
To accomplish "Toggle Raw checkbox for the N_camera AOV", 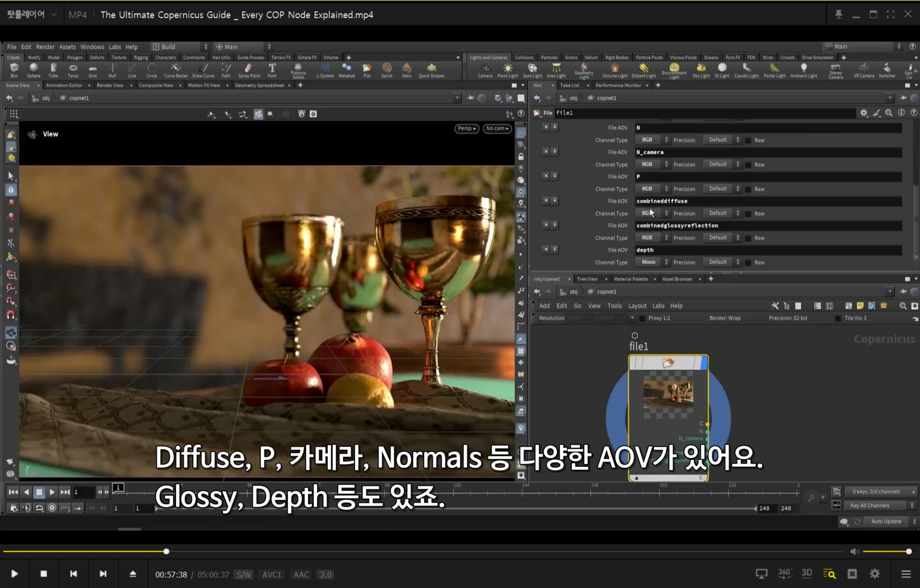I will (748, 165).
